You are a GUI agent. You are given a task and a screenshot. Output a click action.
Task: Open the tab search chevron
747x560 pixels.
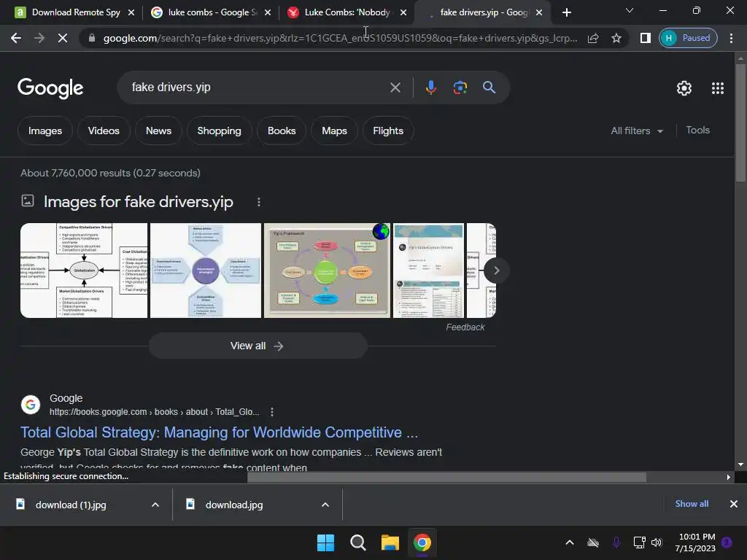tap(630, 10)
